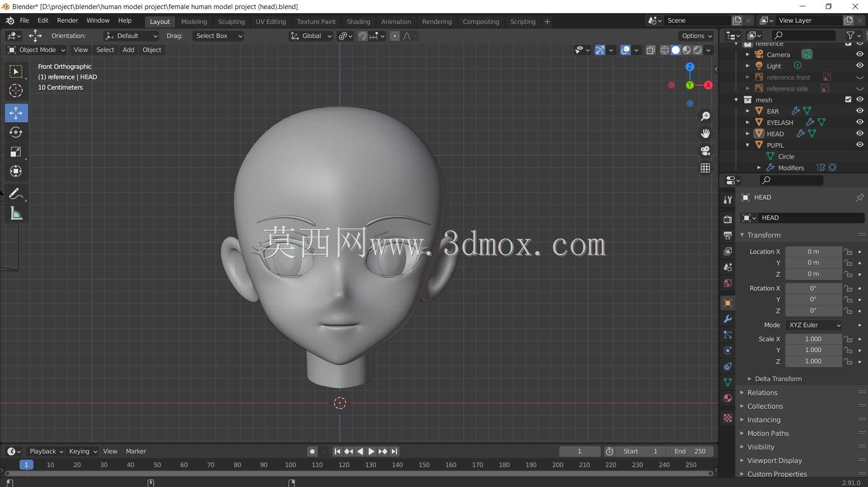
Task: Open the File menu
Action: pyautogui.click(x=24, y=21)
